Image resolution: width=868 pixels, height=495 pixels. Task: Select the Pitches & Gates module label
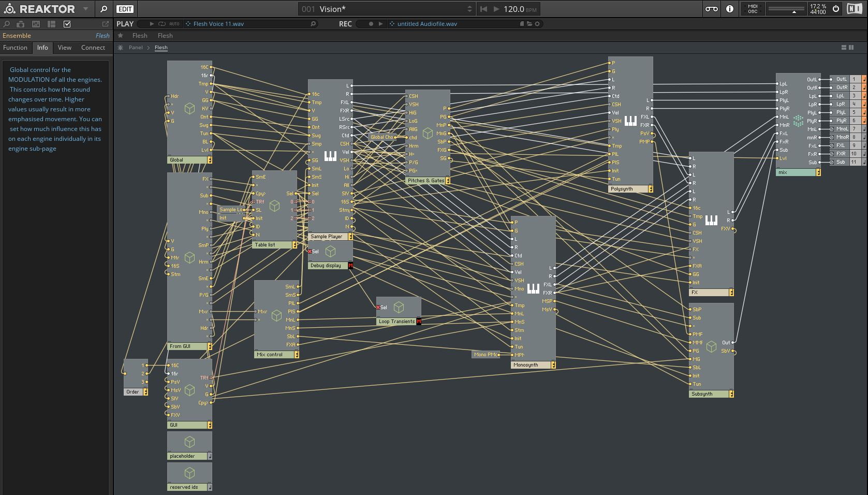[x=426, y=181]
